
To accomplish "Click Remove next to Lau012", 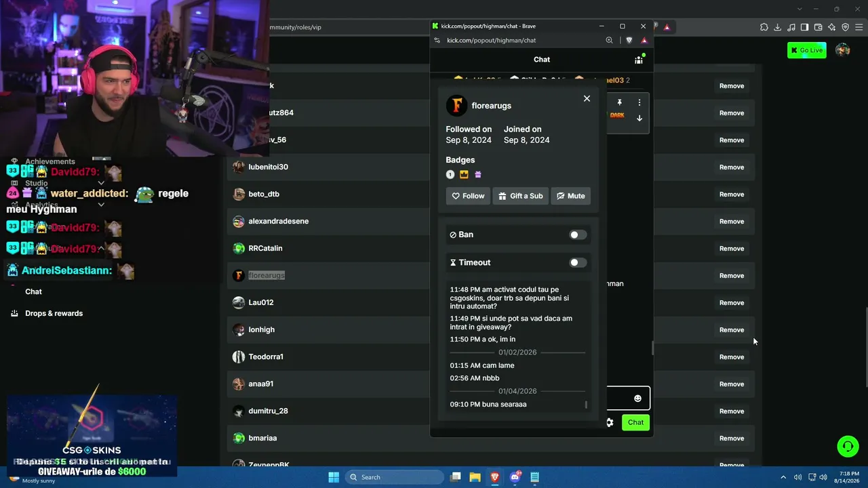I will click(x=732, y=303).
